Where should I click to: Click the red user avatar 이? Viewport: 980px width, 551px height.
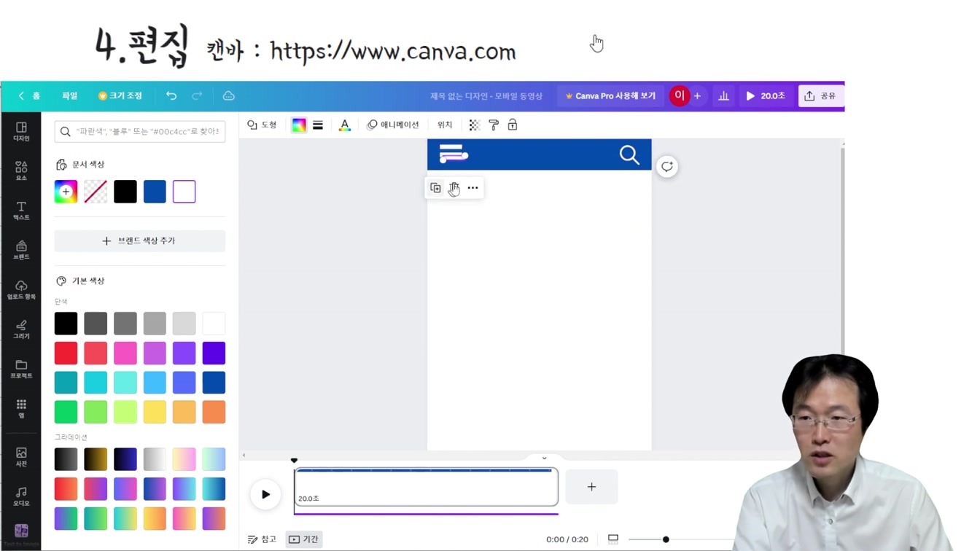click(x=680, y=95)
